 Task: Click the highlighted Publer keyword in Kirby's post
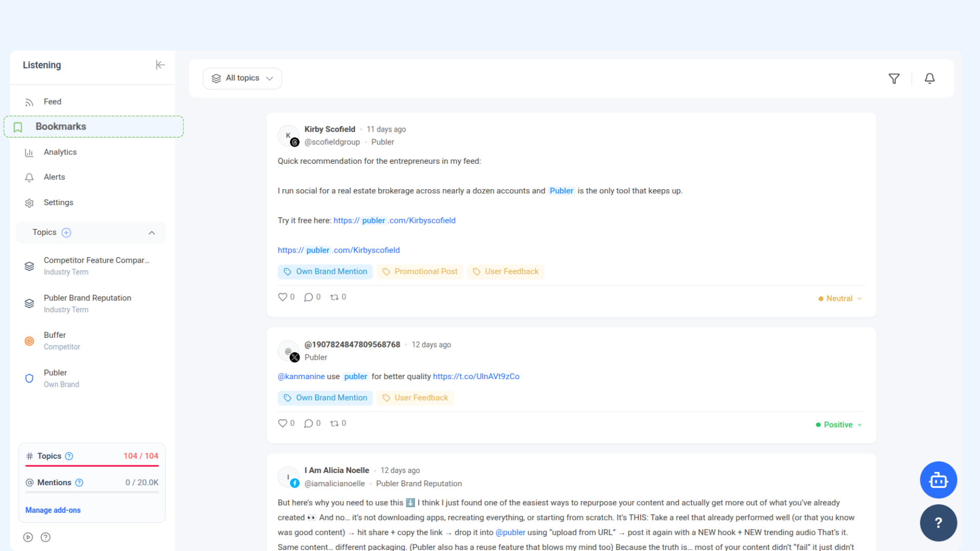click(561, 191)
